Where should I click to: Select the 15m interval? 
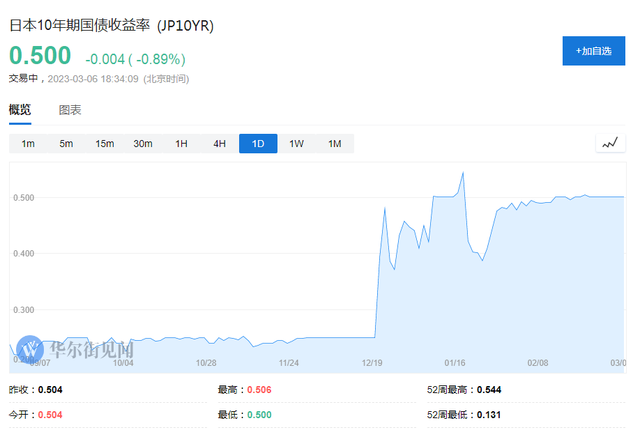click(105, 144)
